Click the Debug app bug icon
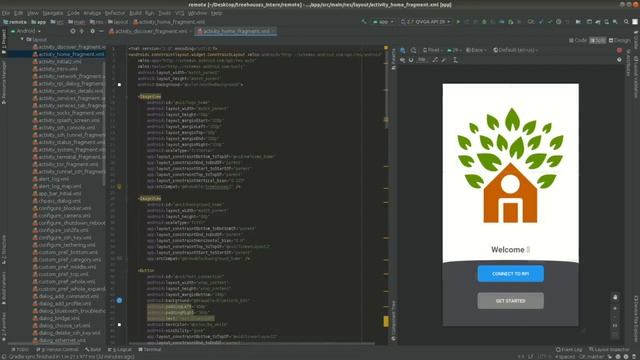This screenshot has width=640, height=360. tap(484, 22)
